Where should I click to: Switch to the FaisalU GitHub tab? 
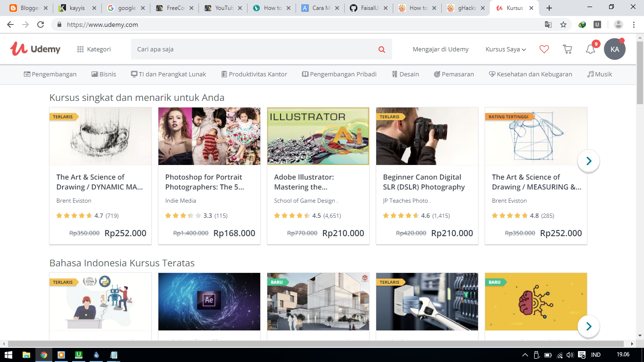coord(368,8)
